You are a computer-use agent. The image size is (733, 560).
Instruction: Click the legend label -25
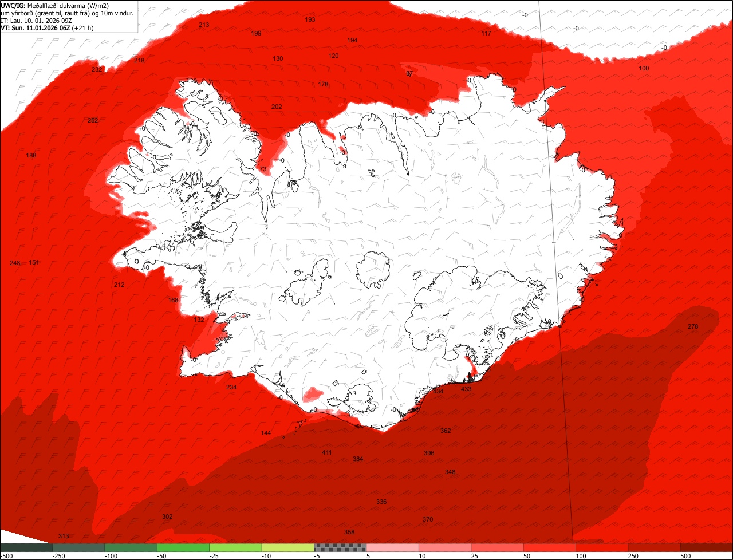click(x=214, y=556)
